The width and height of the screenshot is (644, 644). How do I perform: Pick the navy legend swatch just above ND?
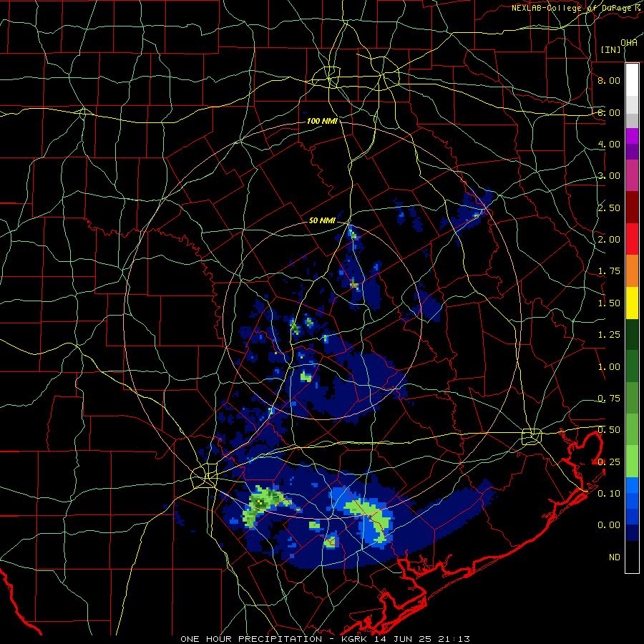[632, 534]
